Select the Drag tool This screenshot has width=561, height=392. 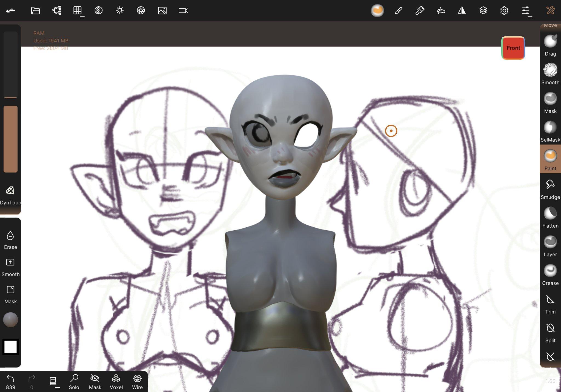[x=550, y=45]
